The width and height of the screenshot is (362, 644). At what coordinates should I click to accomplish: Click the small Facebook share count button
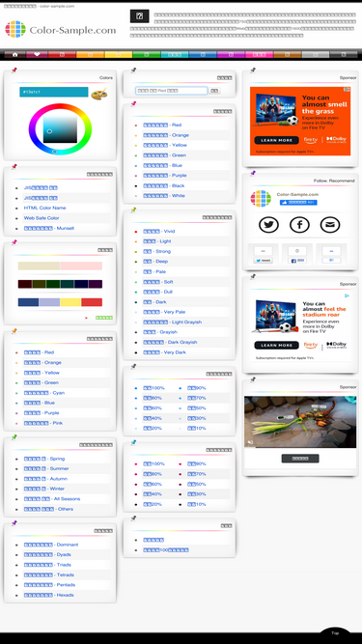click(x=297, y=261)
